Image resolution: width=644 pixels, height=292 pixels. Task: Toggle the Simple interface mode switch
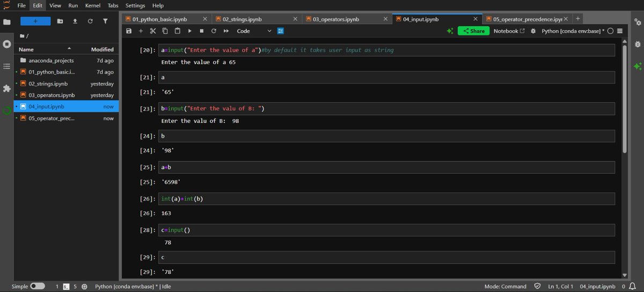click(x=38, y=287)
